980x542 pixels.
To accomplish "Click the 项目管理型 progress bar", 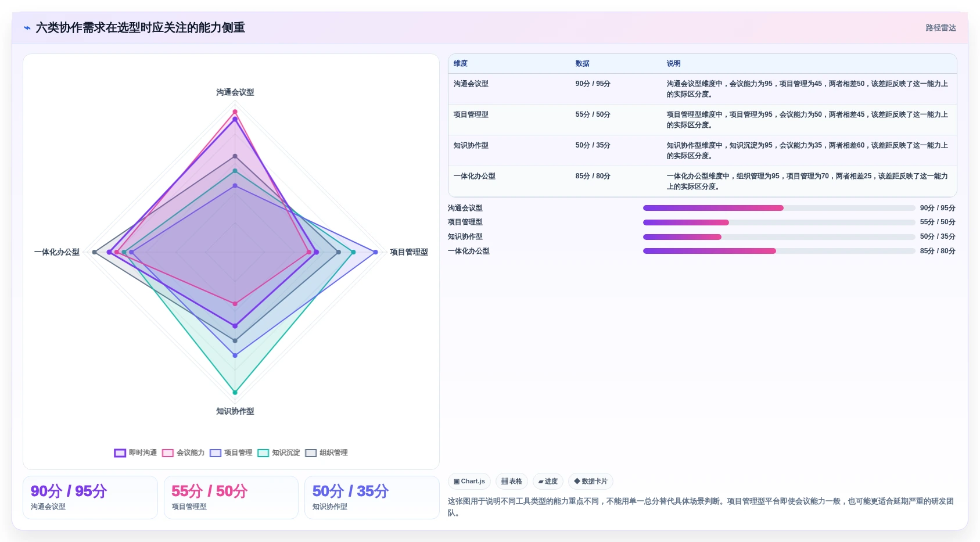I will point(779,222).
